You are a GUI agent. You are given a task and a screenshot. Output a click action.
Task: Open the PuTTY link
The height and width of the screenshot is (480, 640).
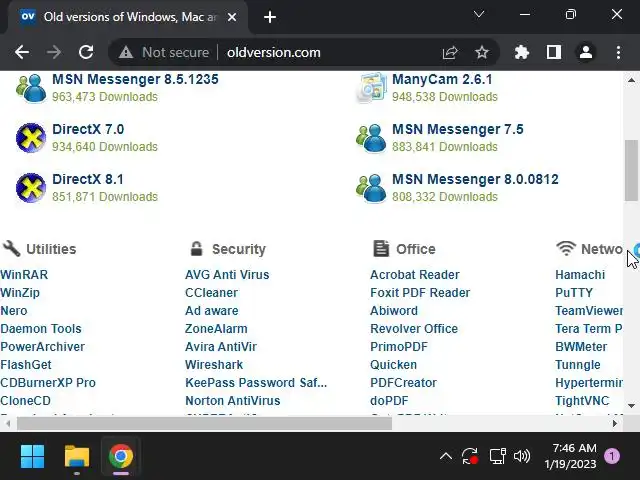click(574, 293)
